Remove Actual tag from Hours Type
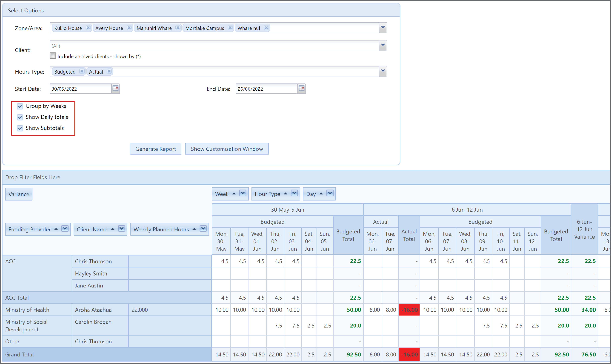Screen dimensions: 611x364 click(109, 71)
